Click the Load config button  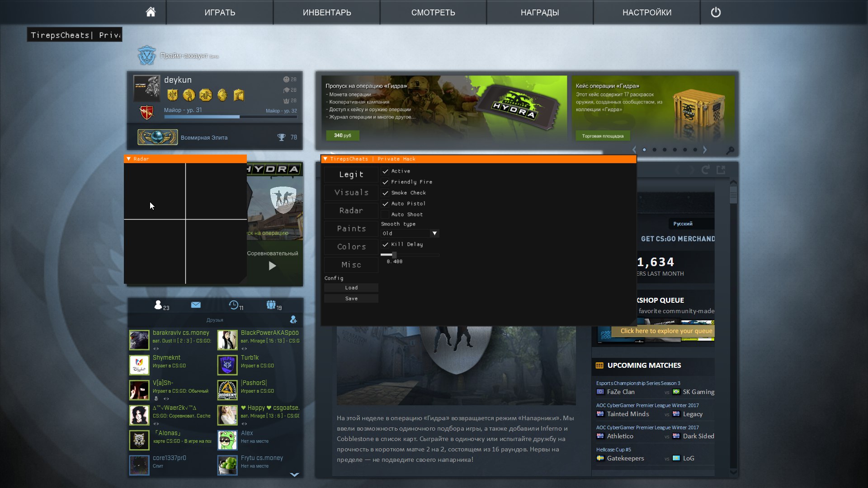[351, 288]
